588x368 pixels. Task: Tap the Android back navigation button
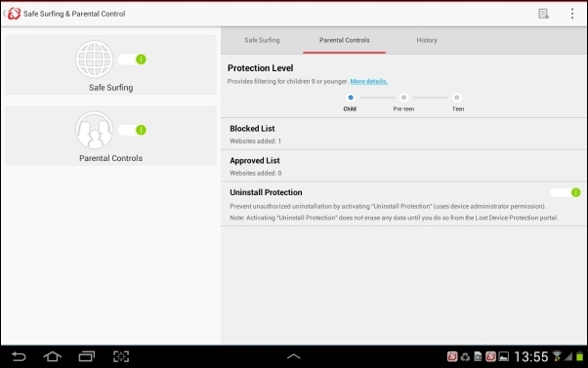[19, 356]
